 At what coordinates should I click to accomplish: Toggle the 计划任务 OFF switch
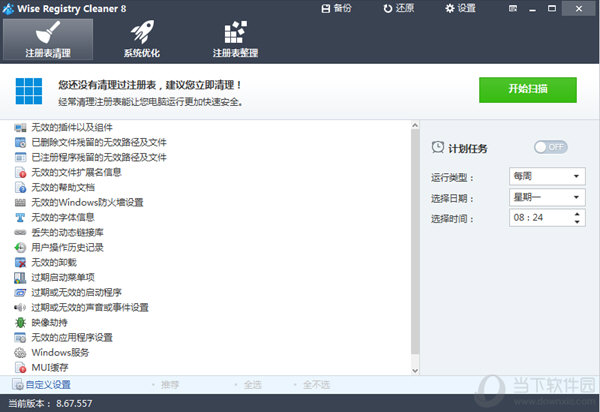tap(551, 147)
